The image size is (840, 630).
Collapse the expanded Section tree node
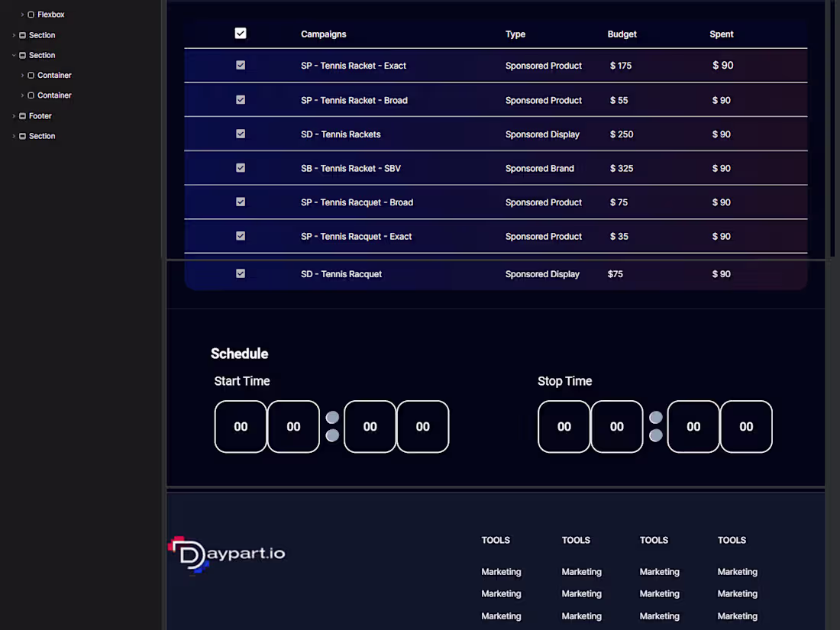[14, 54]
